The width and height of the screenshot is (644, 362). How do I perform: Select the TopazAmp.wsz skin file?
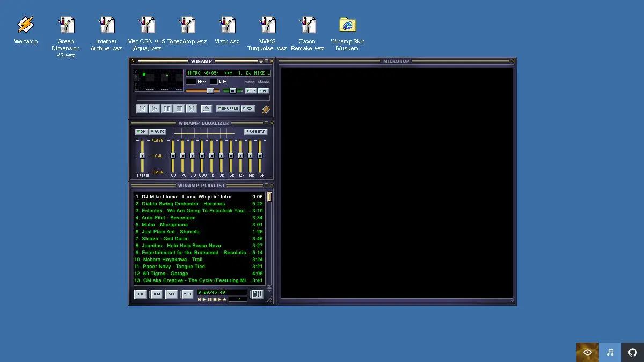pyautogui.click(x=187, y=30)
